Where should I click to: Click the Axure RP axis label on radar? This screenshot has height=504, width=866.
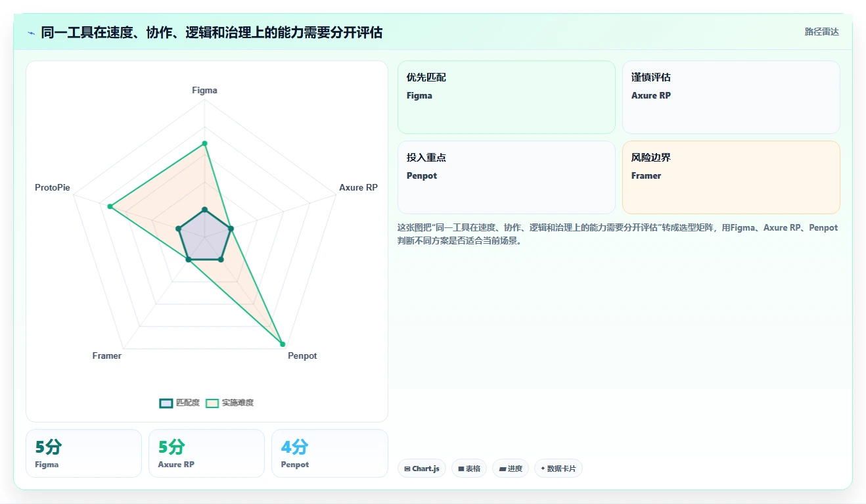click(358, 187)
